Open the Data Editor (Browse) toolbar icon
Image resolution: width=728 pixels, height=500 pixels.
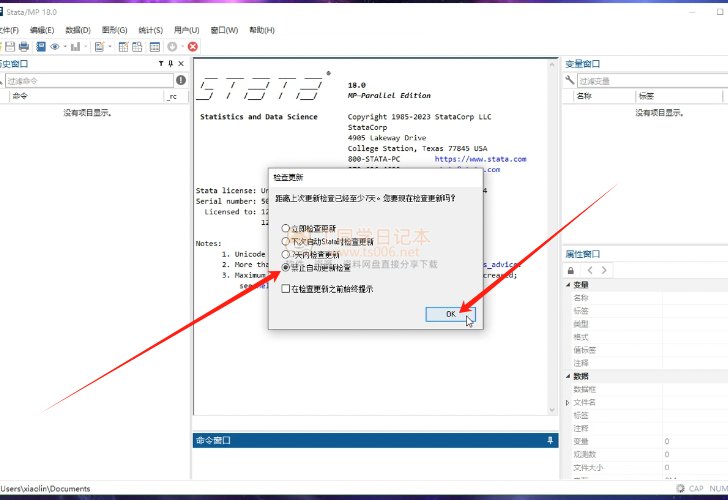pyautogui.click(x=137, y=46)
